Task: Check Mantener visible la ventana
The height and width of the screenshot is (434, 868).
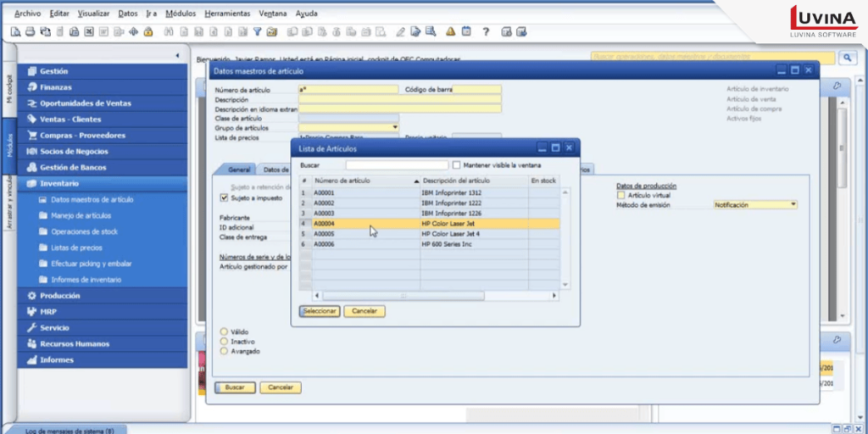Action: 456,165
